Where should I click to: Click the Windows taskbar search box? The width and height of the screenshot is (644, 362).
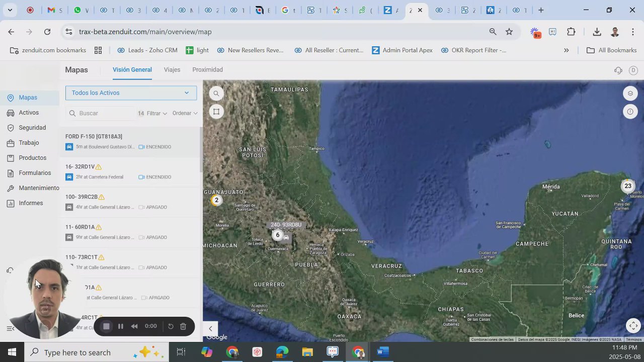(x=96, y=352)
